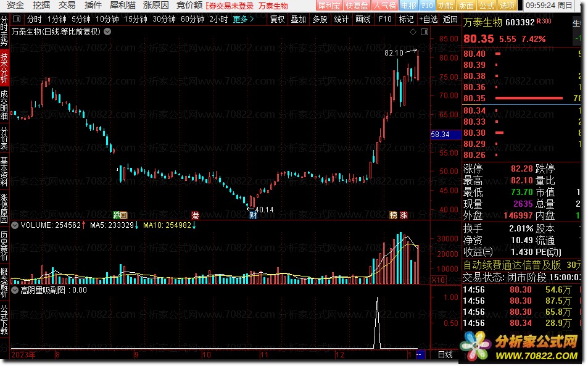Click the blue -- box on time axis

(x=420, y=354)
